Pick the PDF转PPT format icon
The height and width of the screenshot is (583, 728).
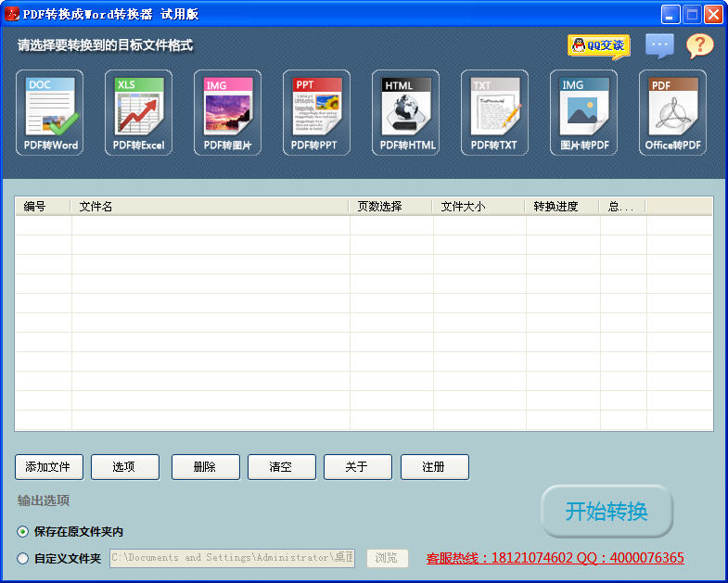pos(317,112)
